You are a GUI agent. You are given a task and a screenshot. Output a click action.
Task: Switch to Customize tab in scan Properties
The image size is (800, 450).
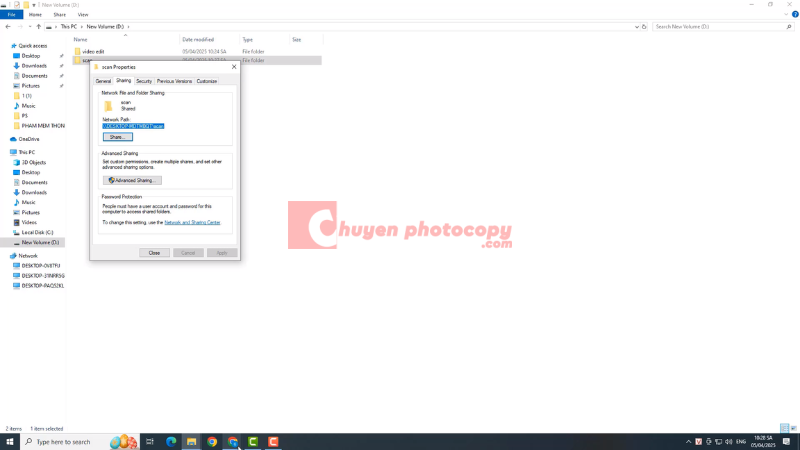(x=207, y=81)
